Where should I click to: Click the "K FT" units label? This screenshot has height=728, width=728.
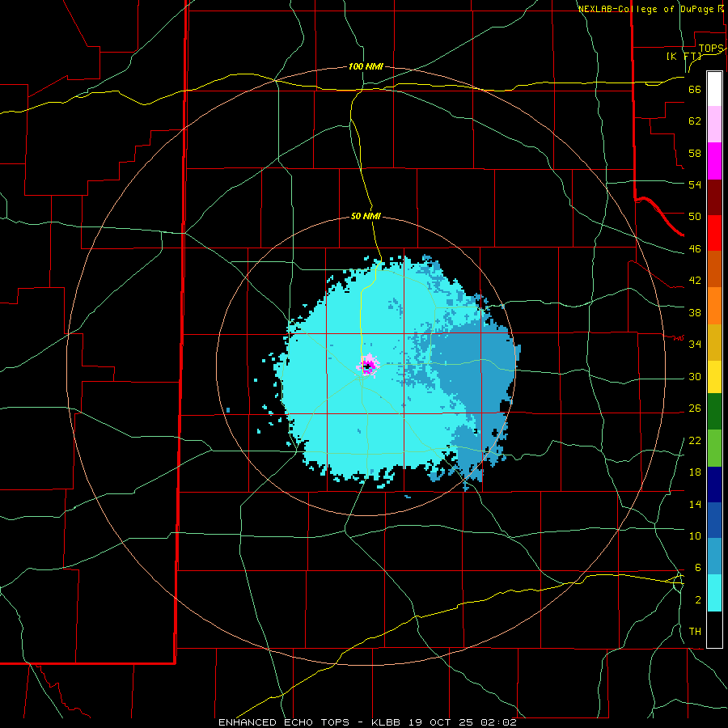[684, 56]
